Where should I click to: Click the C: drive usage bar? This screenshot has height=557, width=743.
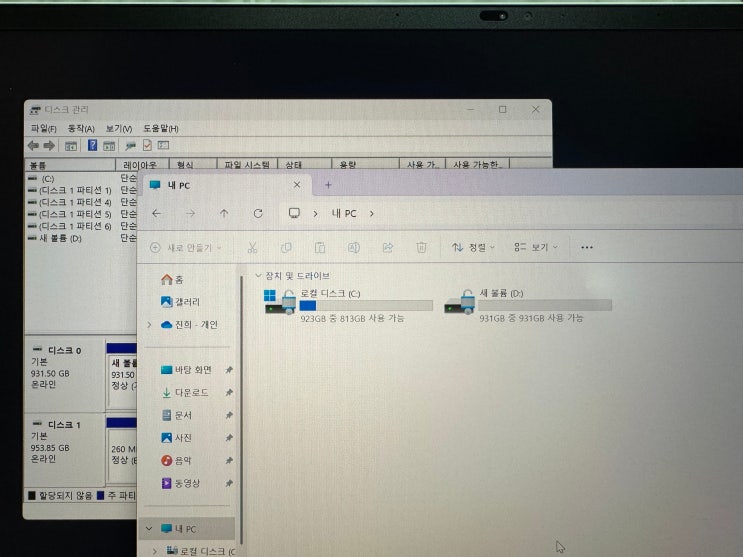(x=366, y=306)
